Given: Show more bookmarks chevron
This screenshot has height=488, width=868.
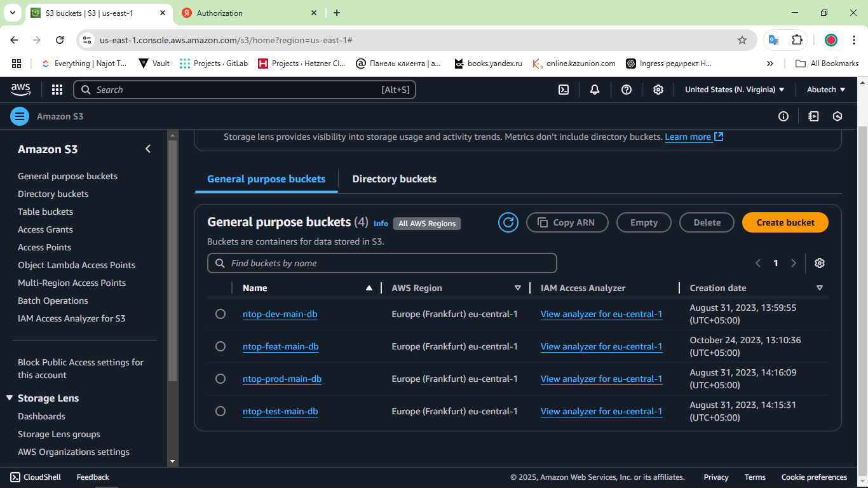Looking at the screenshot, I should [770, 64].
